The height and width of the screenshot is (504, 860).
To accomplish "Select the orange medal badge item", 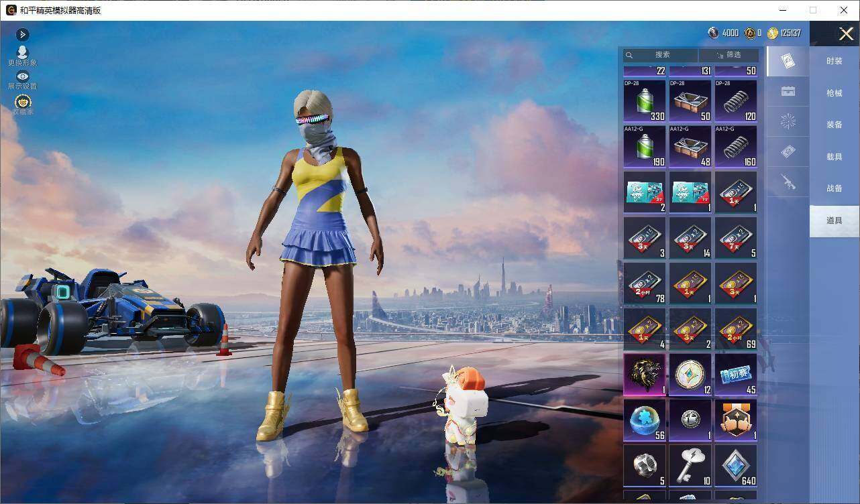I will [x=736, y=420].
